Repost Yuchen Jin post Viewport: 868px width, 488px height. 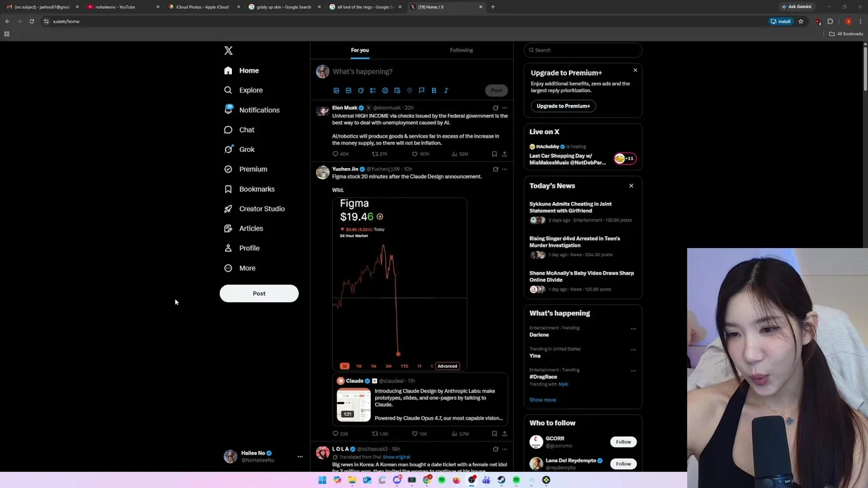pos(380,434)
